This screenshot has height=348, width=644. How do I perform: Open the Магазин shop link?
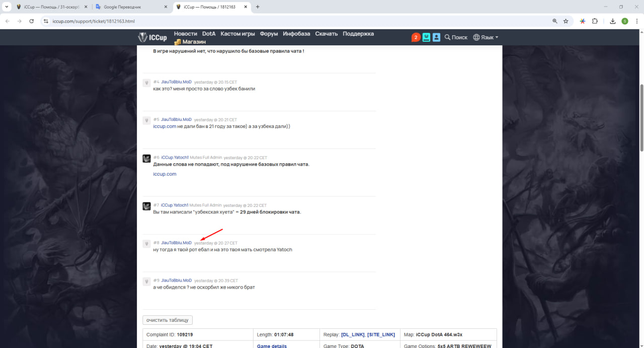(194, 42)
